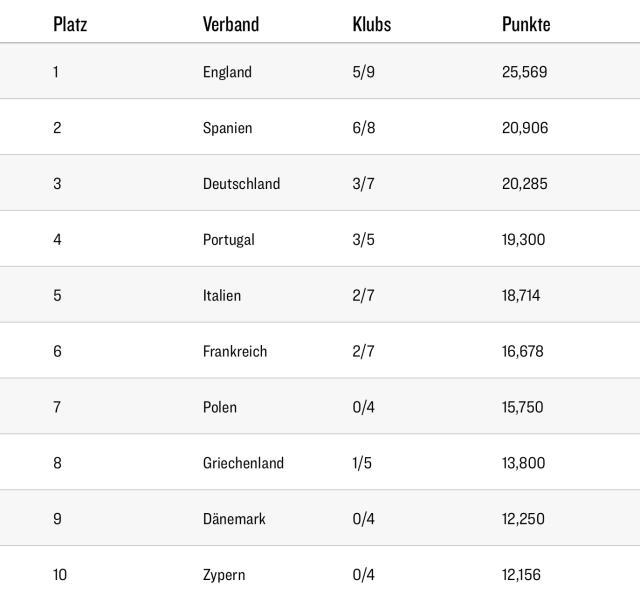The image size is (640, 594).
Task: Click the 1/5 clubs value
Action: (x=362, y=463)
